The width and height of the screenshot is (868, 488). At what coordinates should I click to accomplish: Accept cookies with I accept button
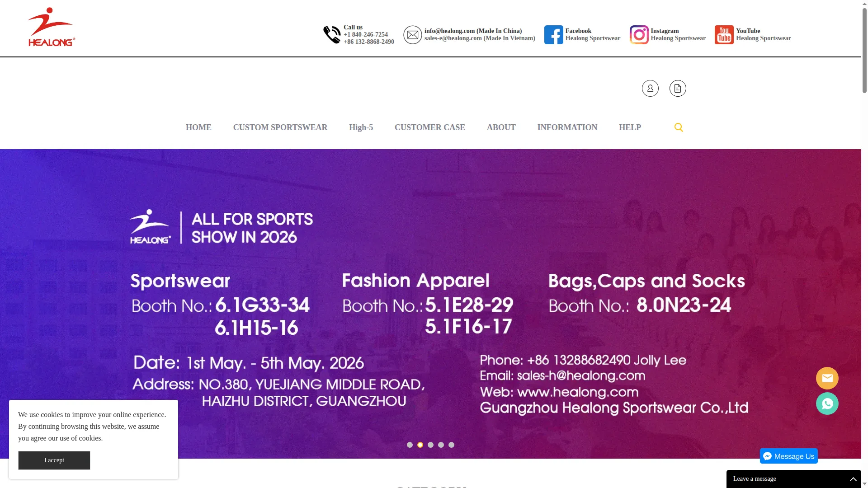pyautogui.click(x=54, y=460)
